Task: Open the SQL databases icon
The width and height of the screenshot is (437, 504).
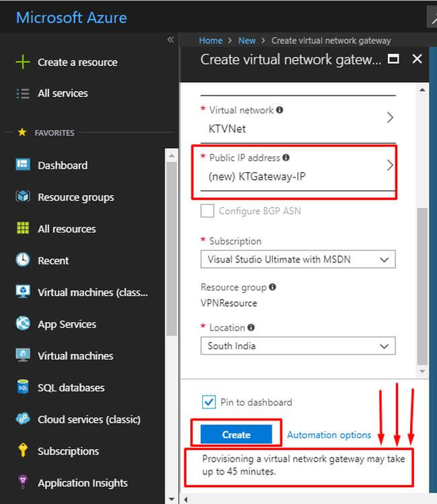Action: coord(23,388)
